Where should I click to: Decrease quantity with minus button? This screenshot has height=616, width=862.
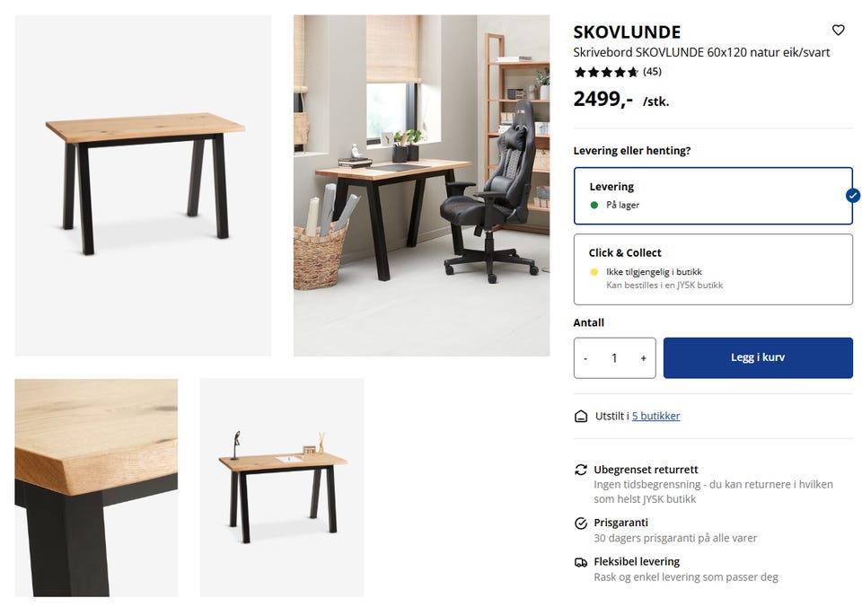pos(585,358)
